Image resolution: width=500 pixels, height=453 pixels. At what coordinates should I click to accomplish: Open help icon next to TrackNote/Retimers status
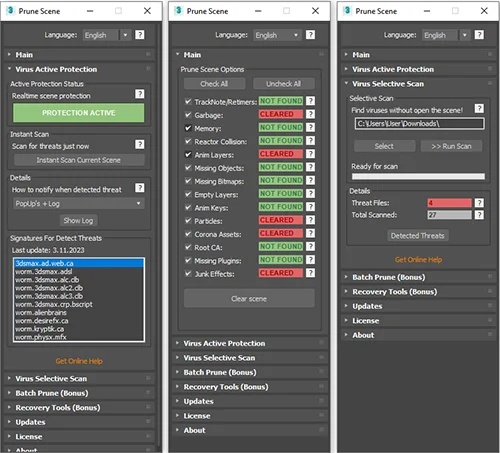tap(310, 101)
